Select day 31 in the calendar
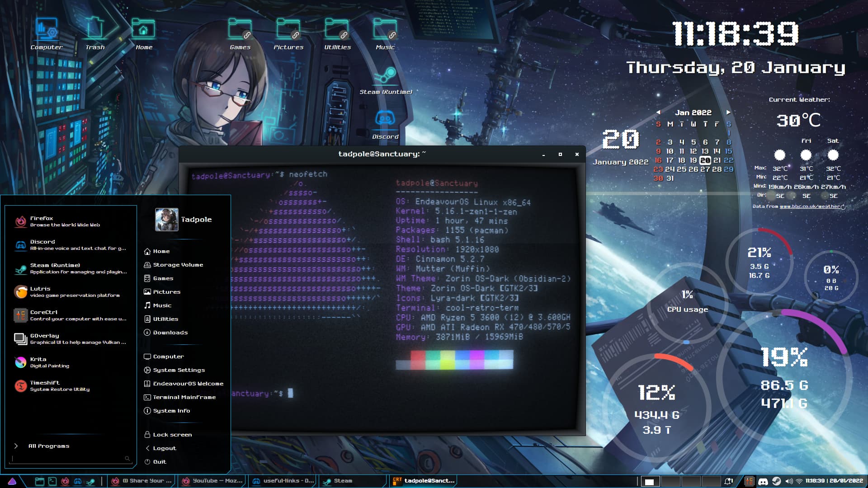Viewport: 868px width, 488px height. [670, 178]
